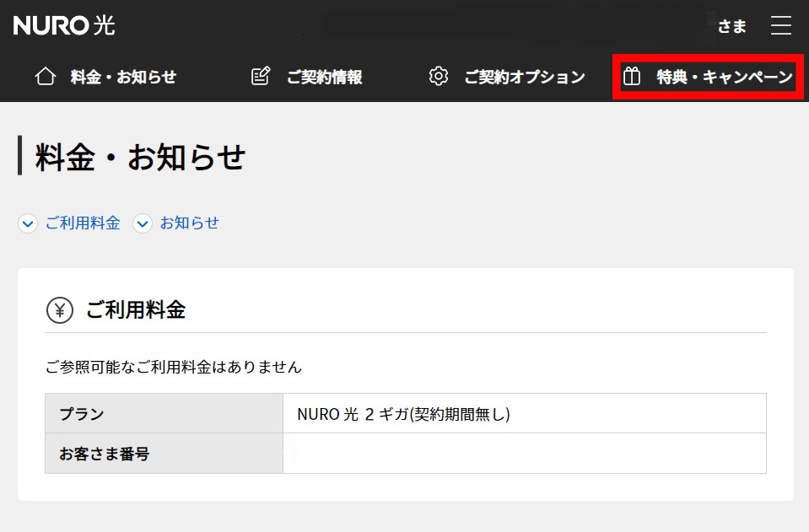Click the さま account name label

coord(731,26)
